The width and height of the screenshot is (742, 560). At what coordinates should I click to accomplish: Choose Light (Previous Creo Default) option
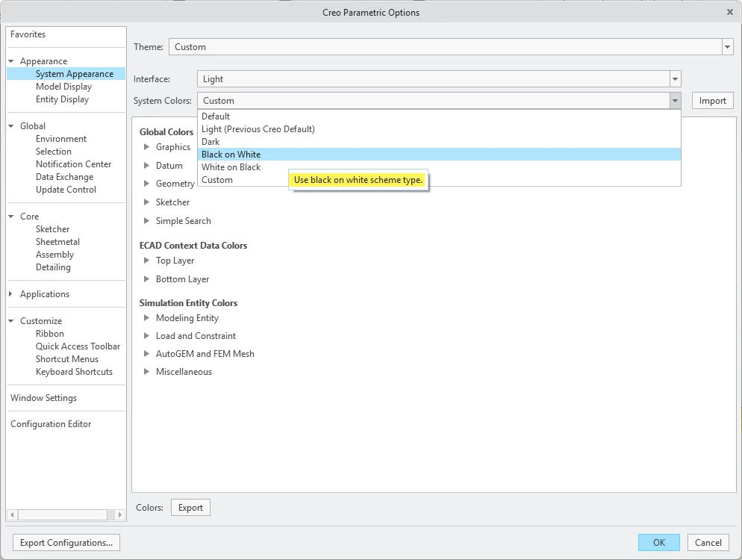pyautogui.click(x=439, y=129)
